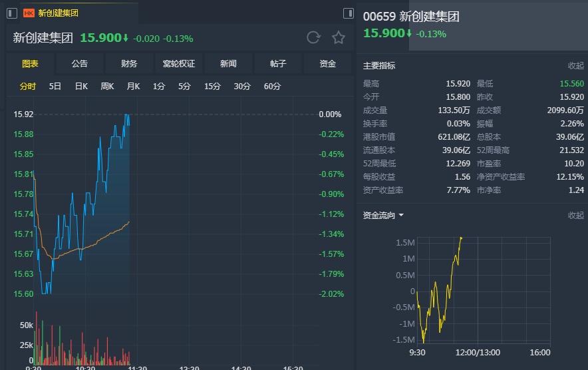Image resolution: width=588 pixels, height=370 pixels.
Task: Add stock to favorites with star icon
Action: coord(339,38)
